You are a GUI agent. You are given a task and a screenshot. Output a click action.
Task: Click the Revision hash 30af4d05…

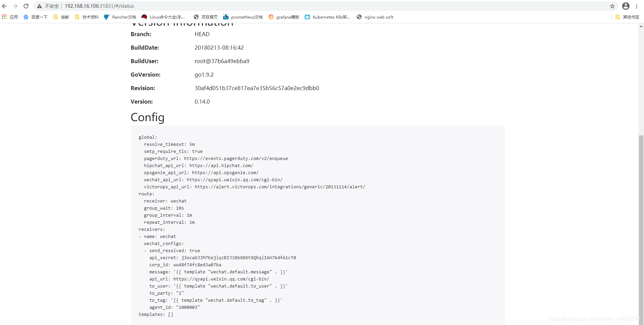pyautogui.click(x=257, y=88)
